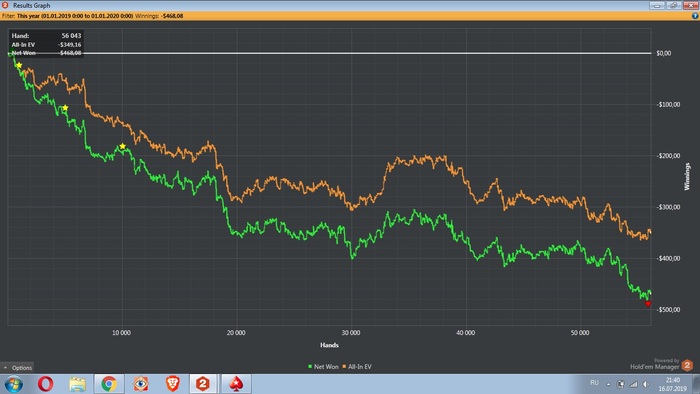Open the volume icon in system tray
The image size is (700, 394).
coord(646,384)
